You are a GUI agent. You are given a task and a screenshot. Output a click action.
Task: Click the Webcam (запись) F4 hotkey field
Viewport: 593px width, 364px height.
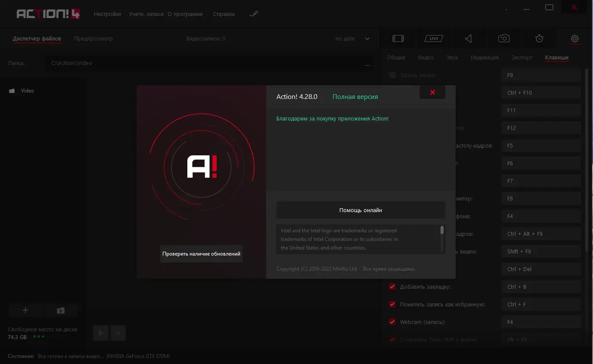(541, 322)
